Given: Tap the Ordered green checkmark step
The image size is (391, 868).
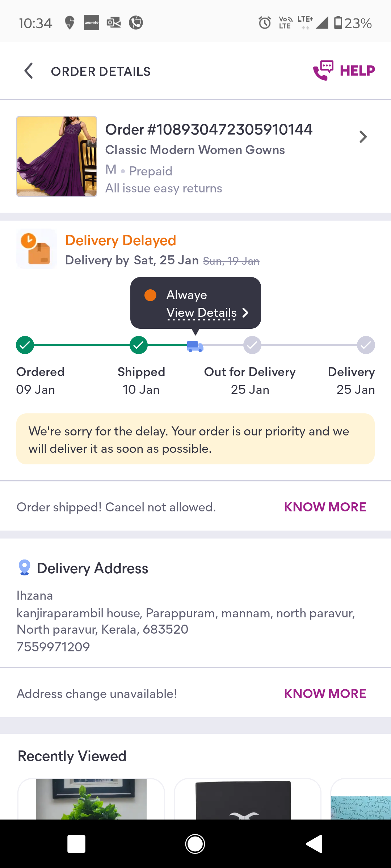Looking at the screenshot, I should tap(25, 345).
